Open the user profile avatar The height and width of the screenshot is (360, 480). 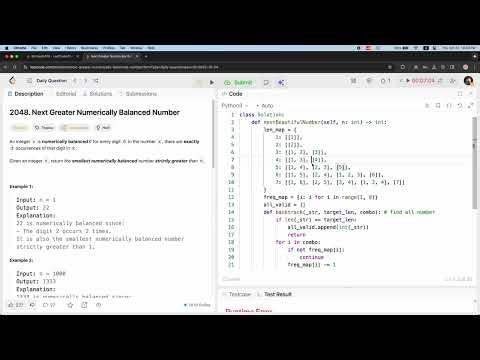point(468,81)
